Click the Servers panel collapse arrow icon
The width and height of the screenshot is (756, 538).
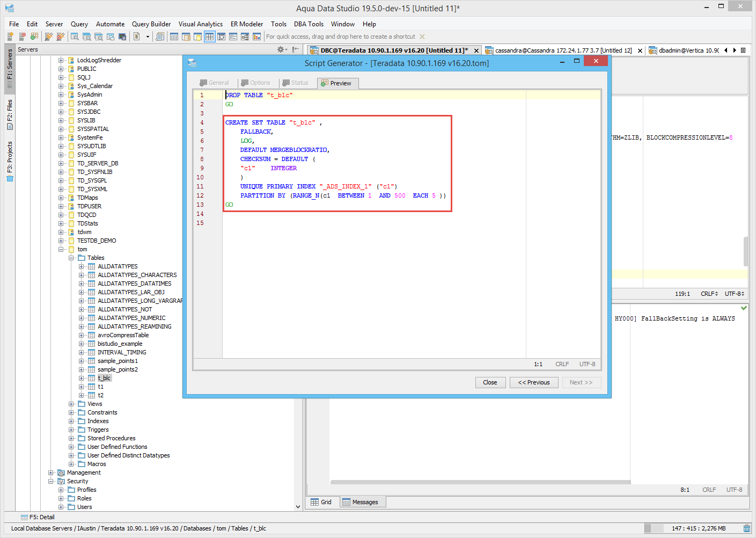coord(296,49)
